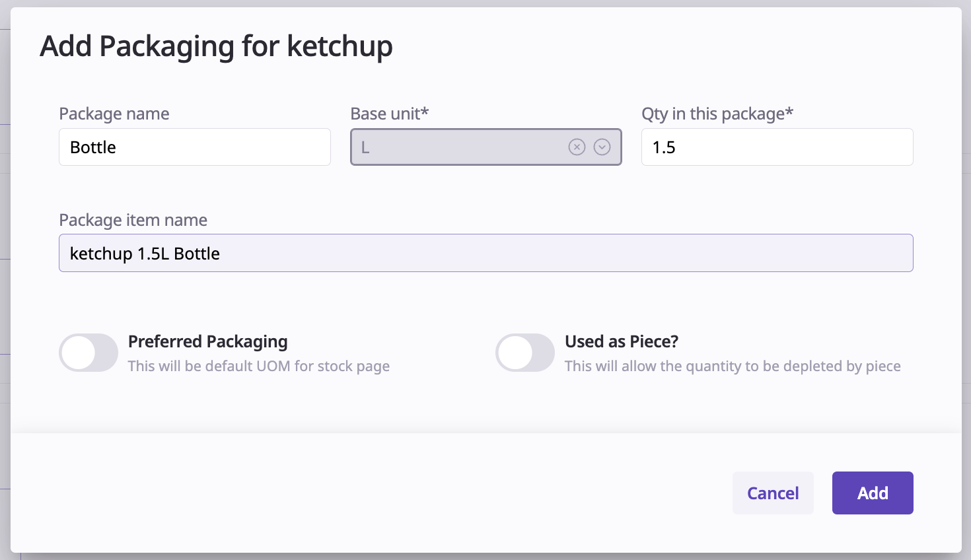Click the Package item name label

pyautogui.click(x=133, y=220)
